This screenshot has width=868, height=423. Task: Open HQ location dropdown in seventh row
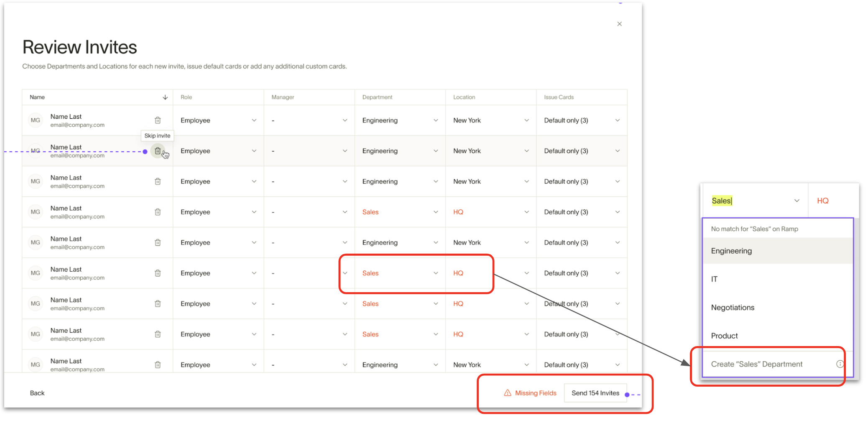[x=491, y=303]
